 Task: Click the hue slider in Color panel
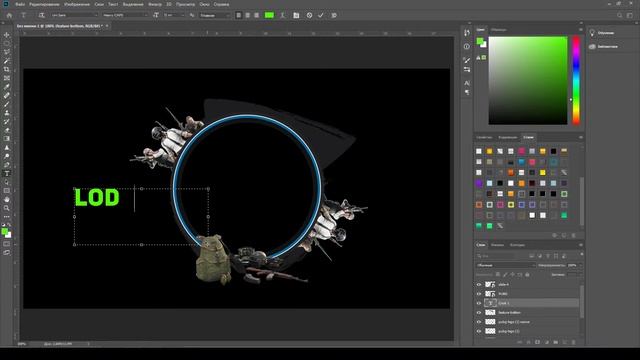coord(576,80)
